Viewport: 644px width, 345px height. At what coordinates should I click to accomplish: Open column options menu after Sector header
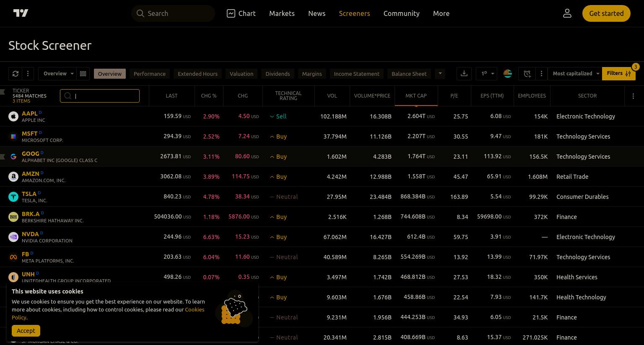(633, 96)
